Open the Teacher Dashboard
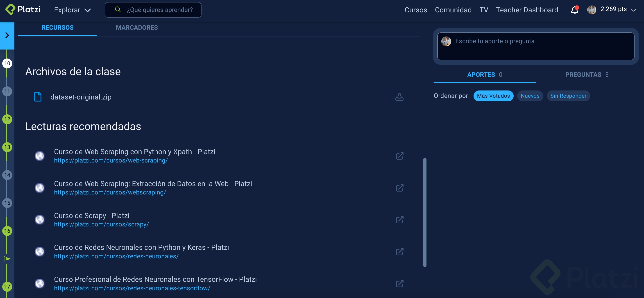Screen dimensions: 644x298 pos(527,10)
